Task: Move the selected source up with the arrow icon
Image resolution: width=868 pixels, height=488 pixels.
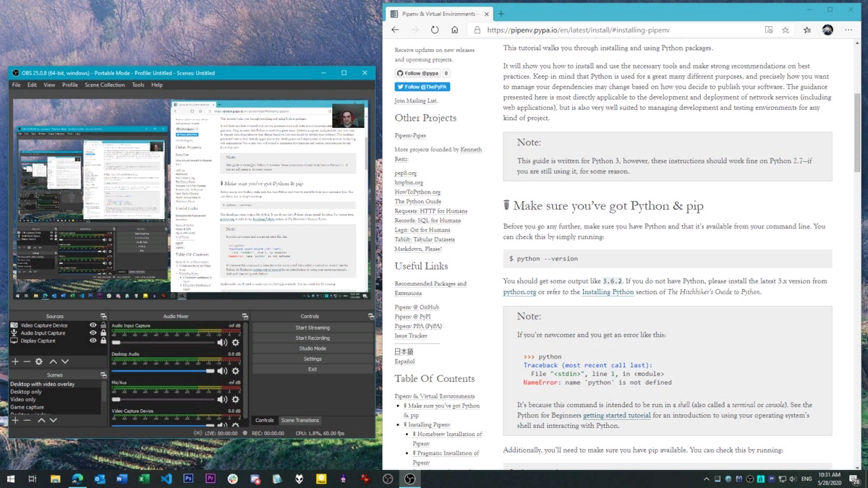Action: coord(52,360)
